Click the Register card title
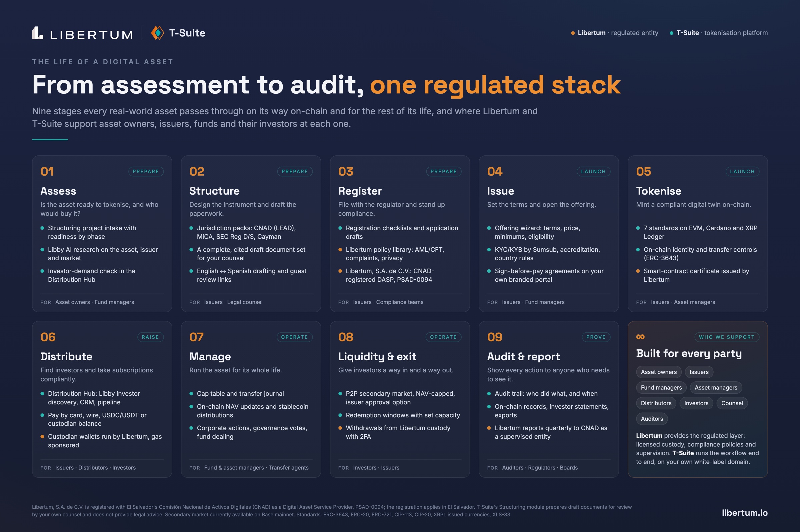The image size is (800, 532). pyautogui.click(x=360, y=191)
